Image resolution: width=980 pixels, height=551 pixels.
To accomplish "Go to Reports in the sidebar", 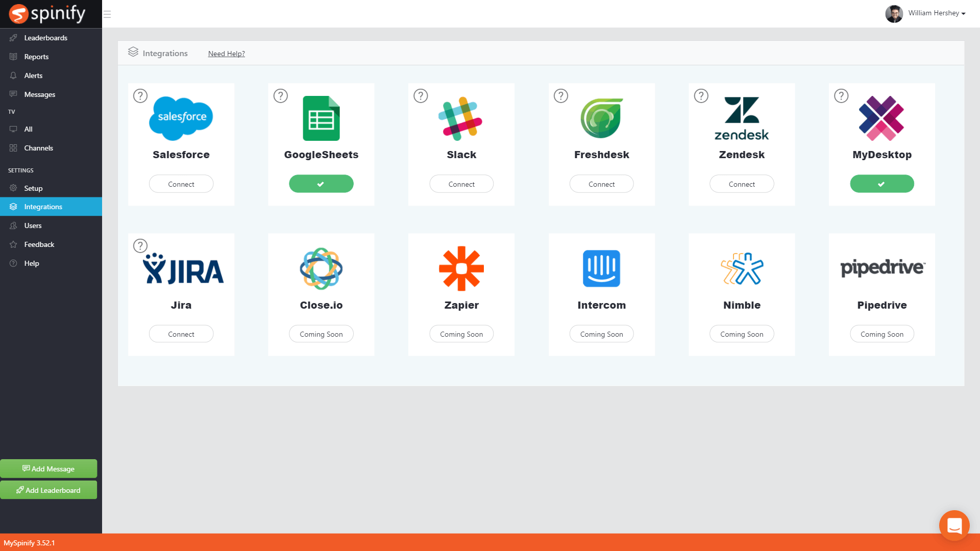I will (x=51, y=57).
